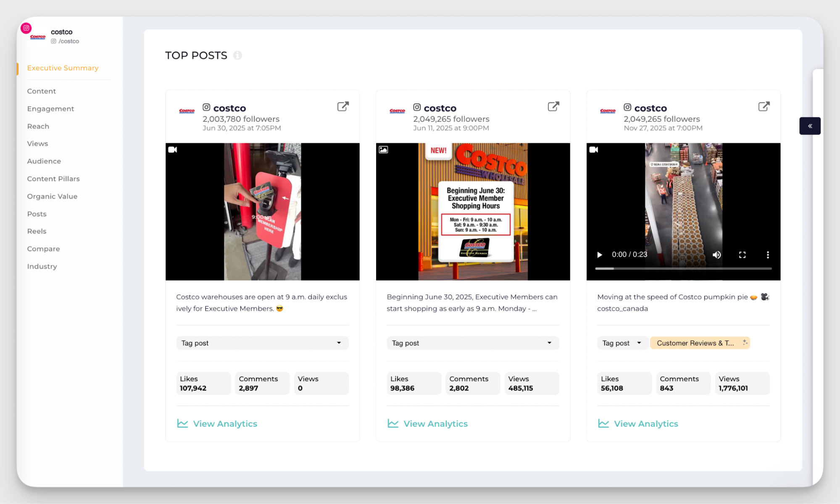Open the first post's external link icon
Screen dimensions: 840x504
point(343,107)
